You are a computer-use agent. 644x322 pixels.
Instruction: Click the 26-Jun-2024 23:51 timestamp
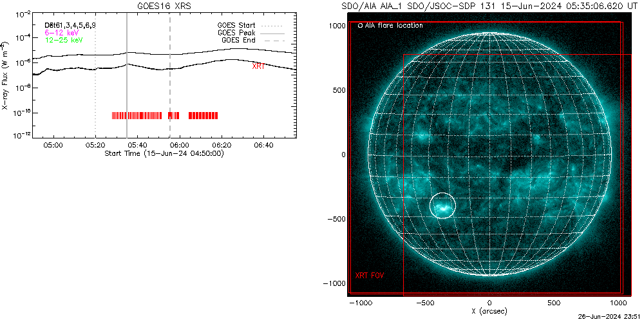[610, 317]
